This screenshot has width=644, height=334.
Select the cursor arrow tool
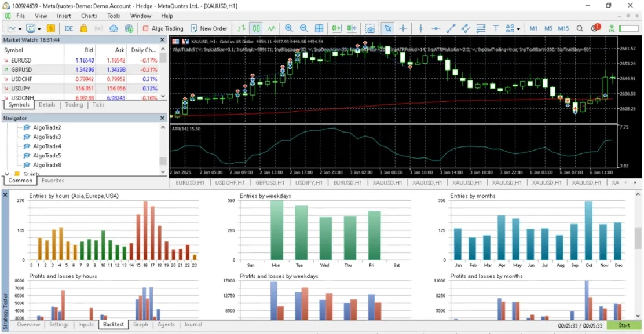click(387, 28)
